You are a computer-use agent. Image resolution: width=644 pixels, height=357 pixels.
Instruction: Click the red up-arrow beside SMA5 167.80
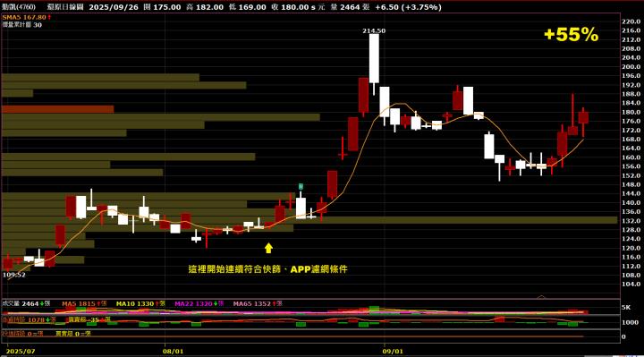tap(49, 17)
